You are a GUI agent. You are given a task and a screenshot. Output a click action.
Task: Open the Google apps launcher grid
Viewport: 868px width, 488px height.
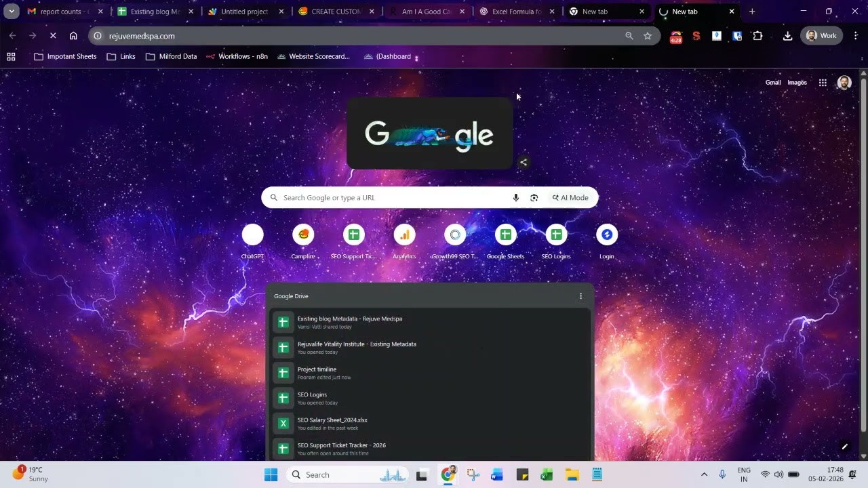823,83
